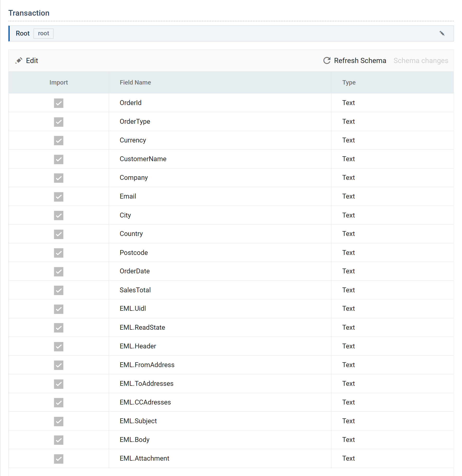The image size is (462, 476).
Task: Click the Text type cell for EML.Subject
Action: point(392,421)
